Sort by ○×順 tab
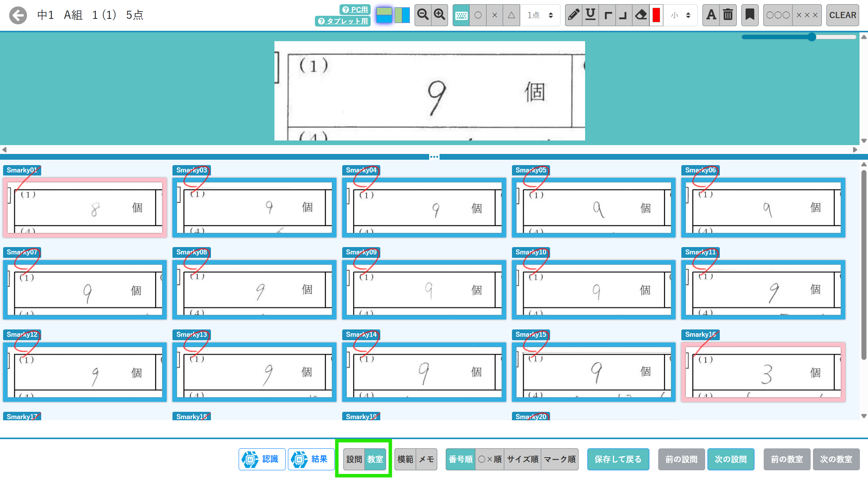 (490, 459)
